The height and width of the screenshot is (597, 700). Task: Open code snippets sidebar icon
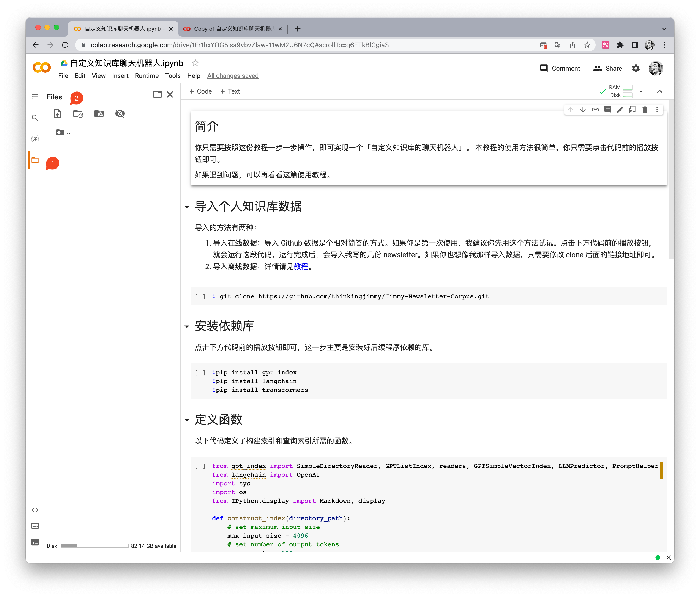coord(35,510)
